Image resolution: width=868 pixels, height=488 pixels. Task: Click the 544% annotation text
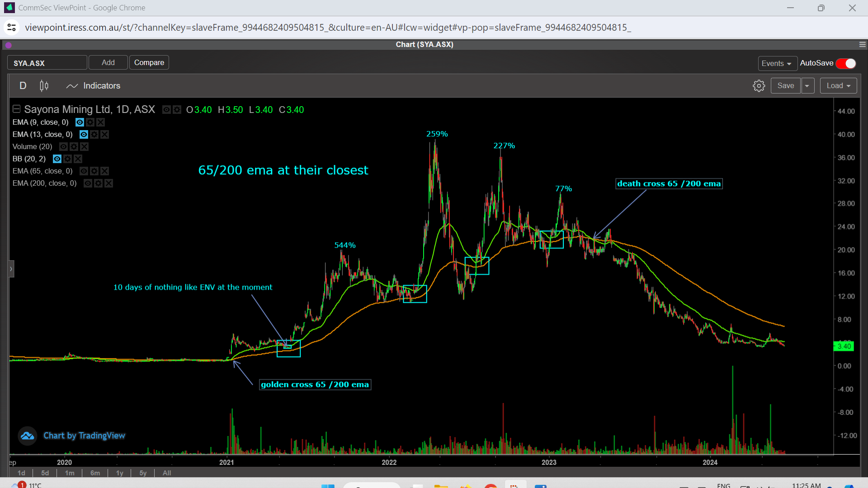tap(345, 245)
